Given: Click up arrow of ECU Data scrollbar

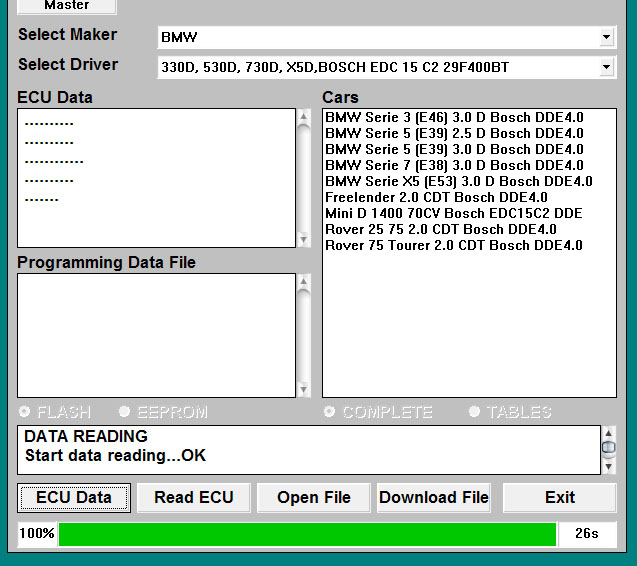Looking at the screenshot, I should (x=303, y=117).
